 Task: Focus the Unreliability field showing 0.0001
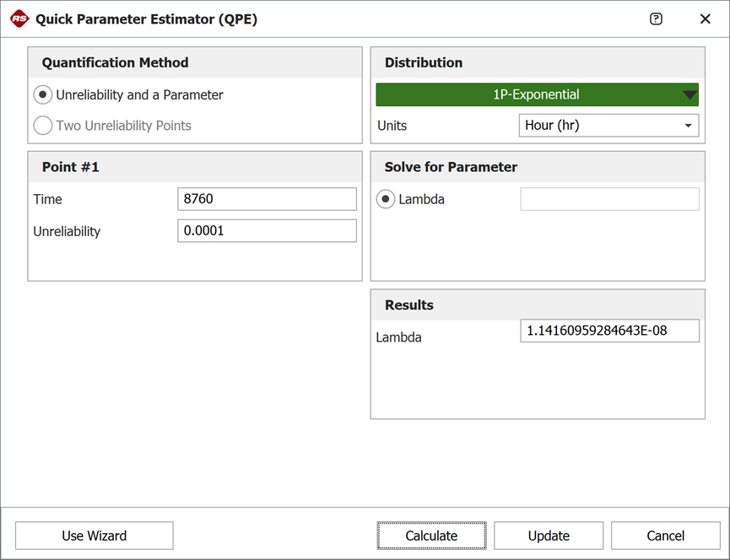point(267,231)
